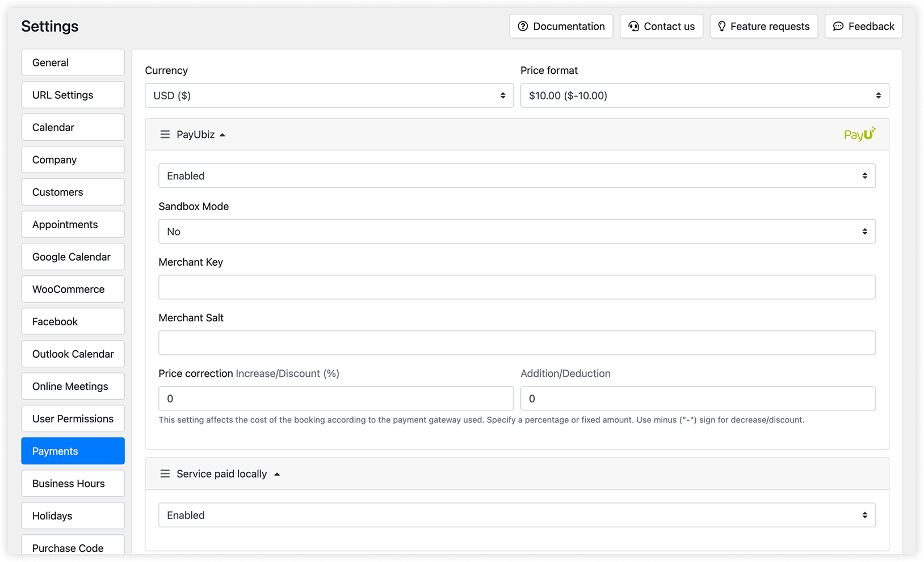
Task: Open the Service paid locally Enabled dropdown
Action: pyautogui.click(x=517, y=515)
